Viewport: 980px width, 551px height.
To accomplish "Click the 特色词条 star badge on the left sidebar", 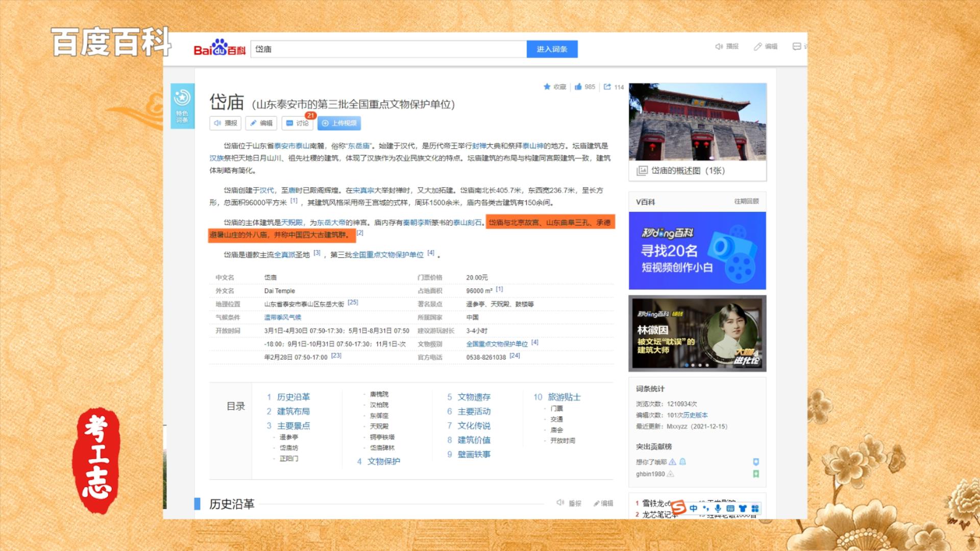I will click(x=182, y=98).
